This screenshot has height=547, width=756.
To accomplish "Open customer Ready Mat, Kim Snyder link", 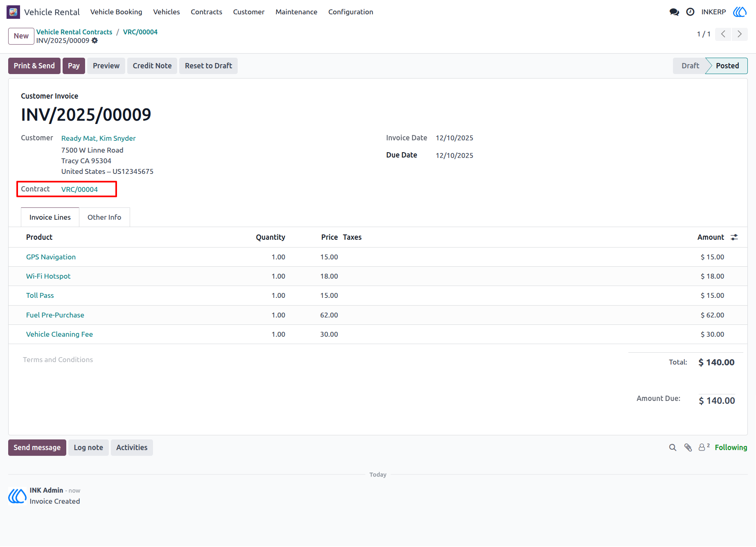I will pyautogui.click(x=99, y=138).
